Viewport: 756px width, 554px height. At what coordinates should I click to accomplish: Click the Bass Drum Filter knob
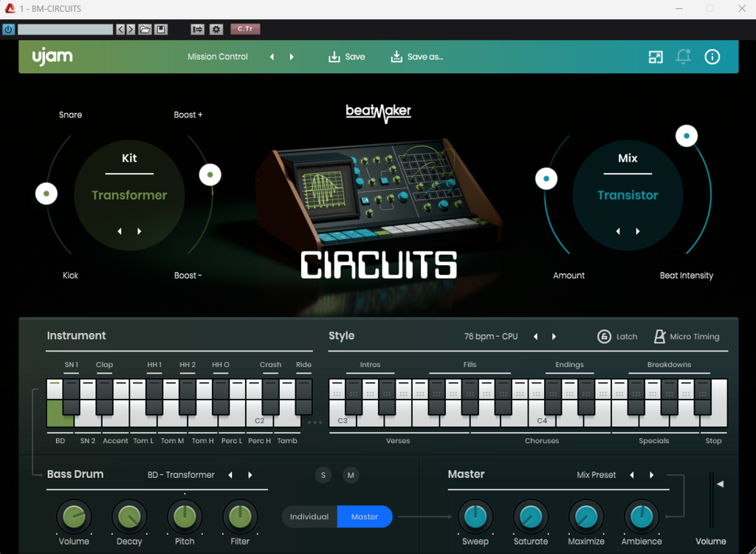[x=240, y=517]
